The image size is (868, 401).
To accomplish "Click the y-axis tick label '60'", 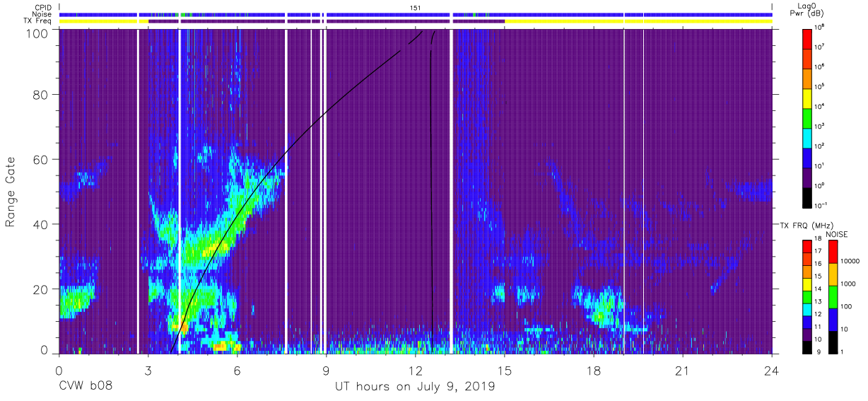I will [41, 159].
